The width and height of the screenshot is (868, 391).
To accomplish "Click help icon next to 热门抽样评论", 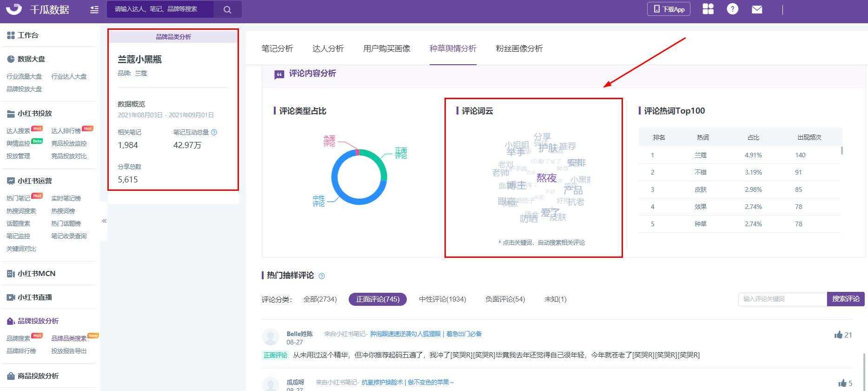I will coord(322,276).
